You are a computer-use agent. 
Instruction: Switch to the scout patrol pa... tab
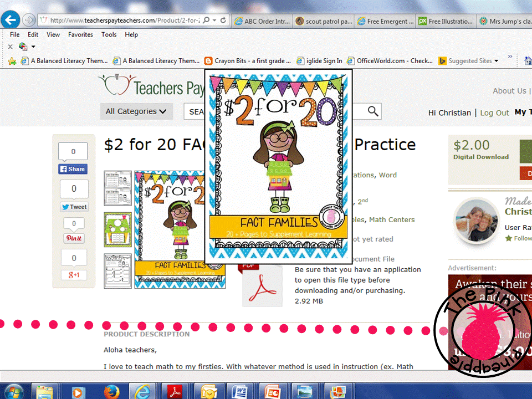324,21
